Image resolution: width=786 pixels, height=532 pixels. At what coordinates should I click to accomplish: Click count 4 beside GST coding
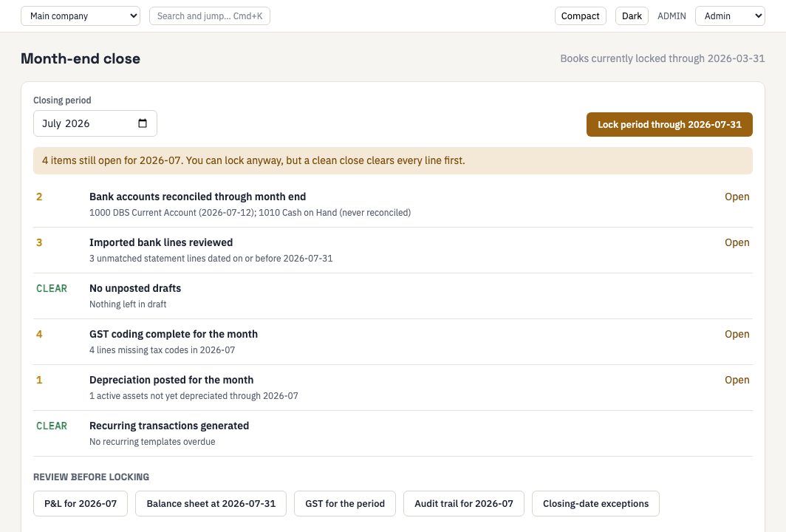[39, 335]
